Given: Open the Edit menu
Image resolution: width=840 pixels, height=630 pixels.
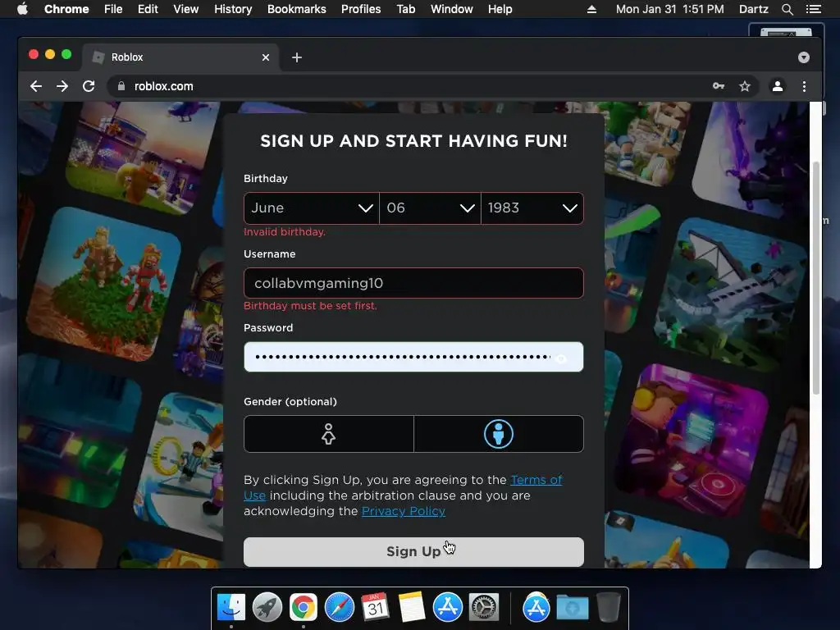Looking at the screenshot, I should [x=148, y=9].
